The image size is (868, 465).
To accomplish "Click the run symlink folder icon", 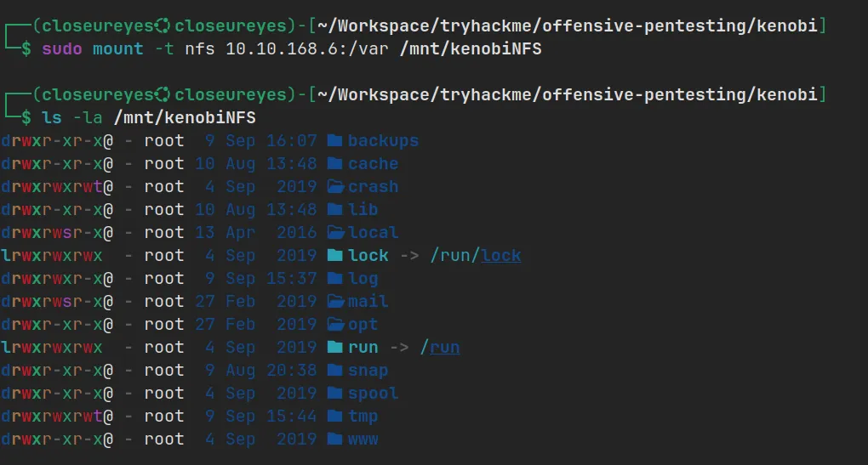I will (334, 348).
